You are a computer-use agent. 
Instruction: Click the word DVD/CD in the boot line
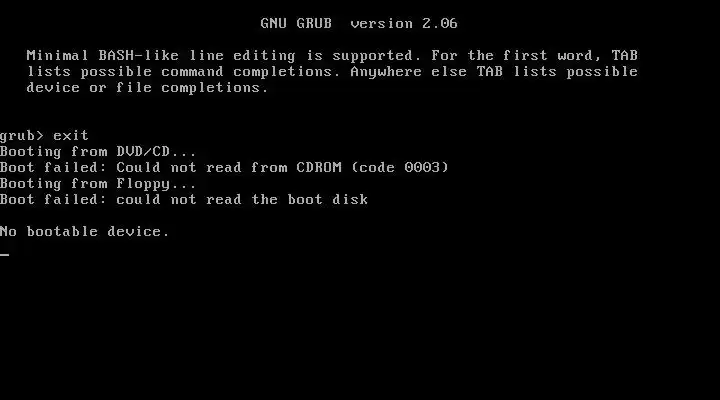(143, 152)
